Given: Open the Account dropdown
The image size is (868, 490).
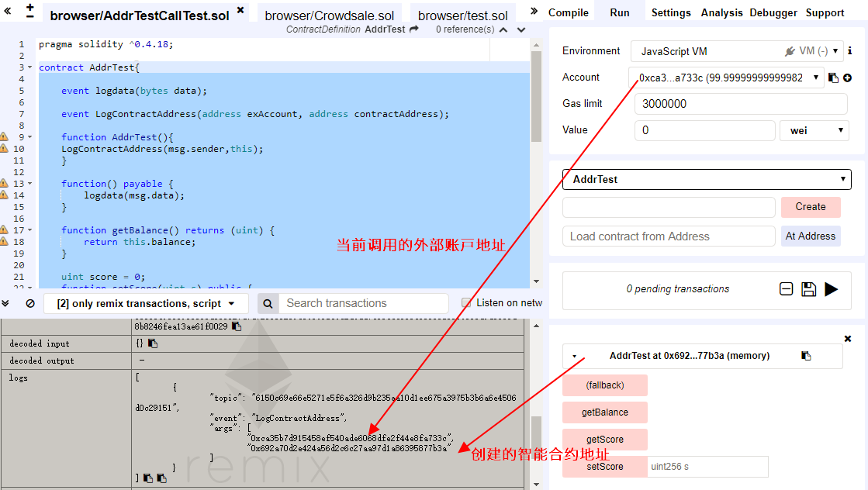Looking at the screenshot, I should pos(725,78).
